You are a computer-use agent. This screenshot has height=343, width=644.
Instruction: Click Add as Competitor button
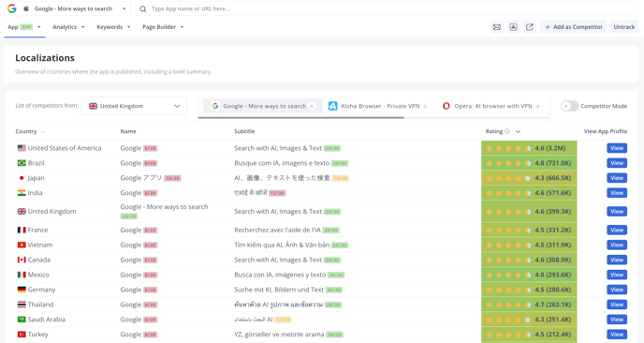(574, 27)
